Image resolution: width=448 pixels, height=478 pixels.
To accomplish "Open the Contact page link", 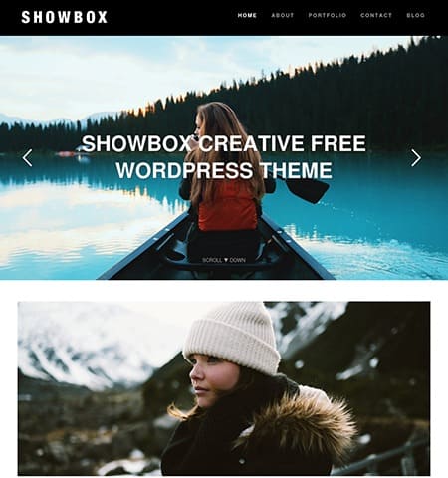I will (x=376, y=15).
